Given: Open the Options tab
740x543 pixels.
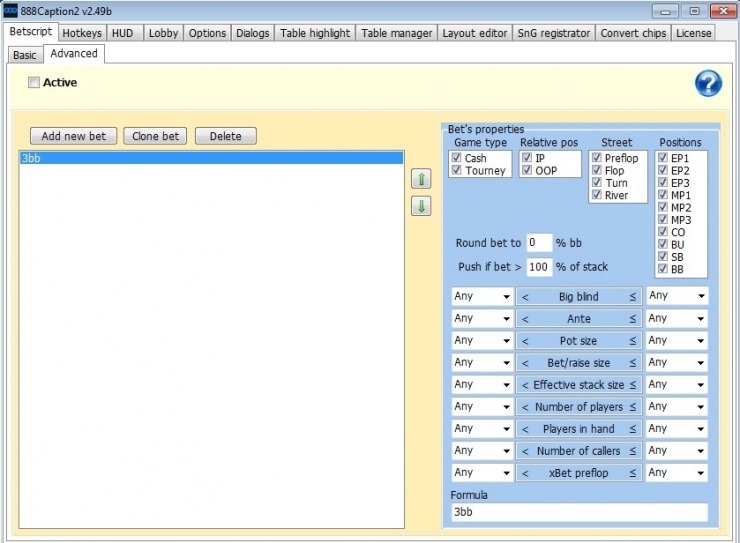Looking at the screenshot, I should [207, 33].
